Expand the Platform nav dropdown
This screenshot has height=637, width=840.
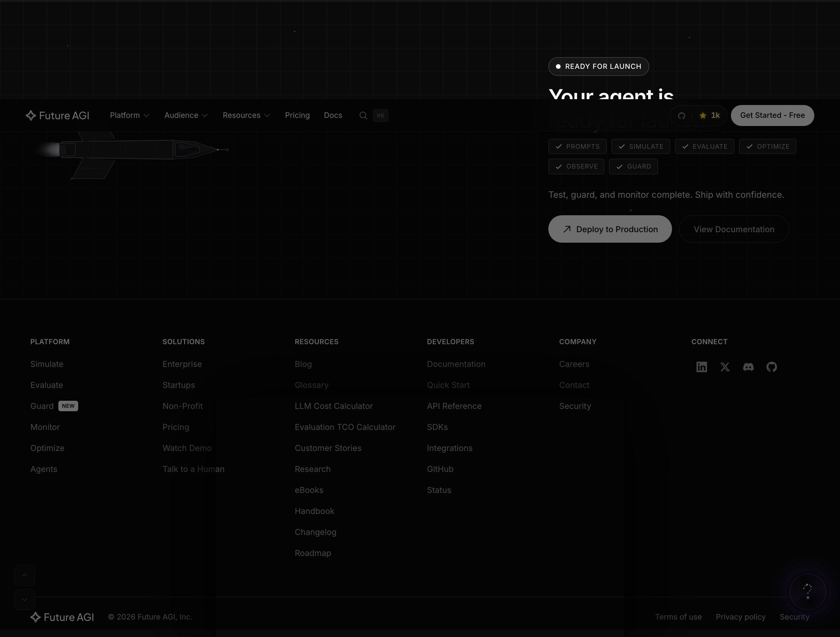129,115
